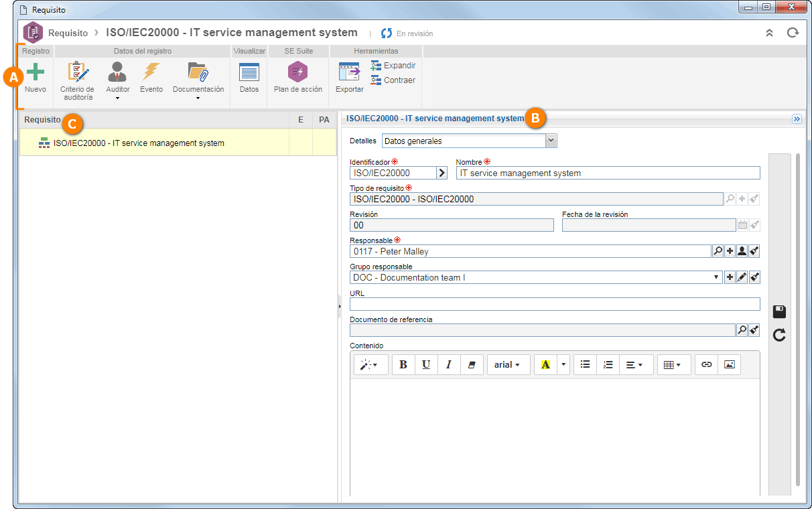Click the E column header

coord(301,120)
